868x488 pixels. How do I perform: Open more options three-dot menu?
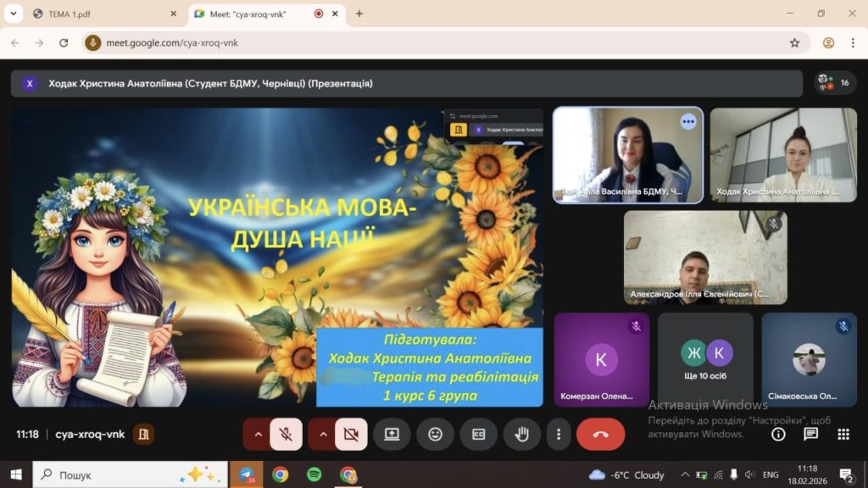[558, 434]
